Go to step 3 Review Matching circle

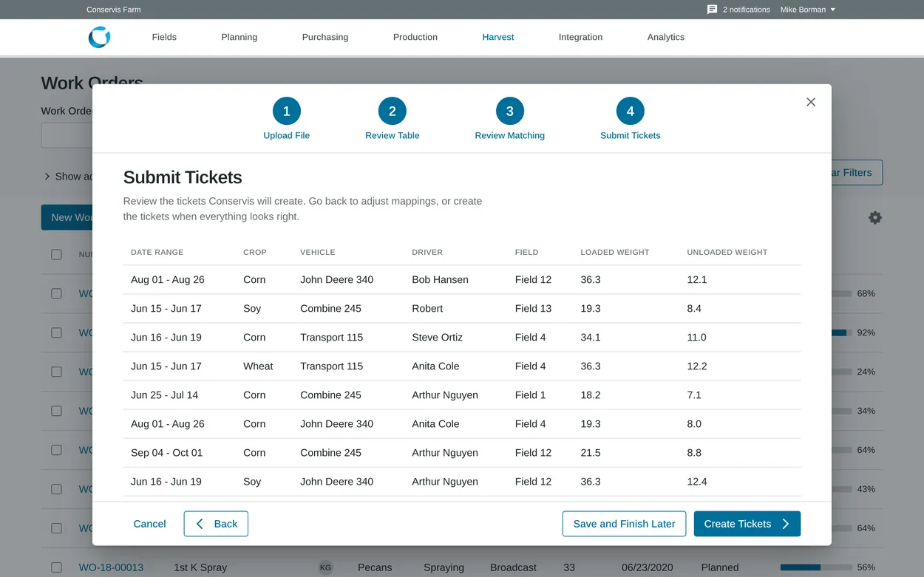tap(510, 112)
